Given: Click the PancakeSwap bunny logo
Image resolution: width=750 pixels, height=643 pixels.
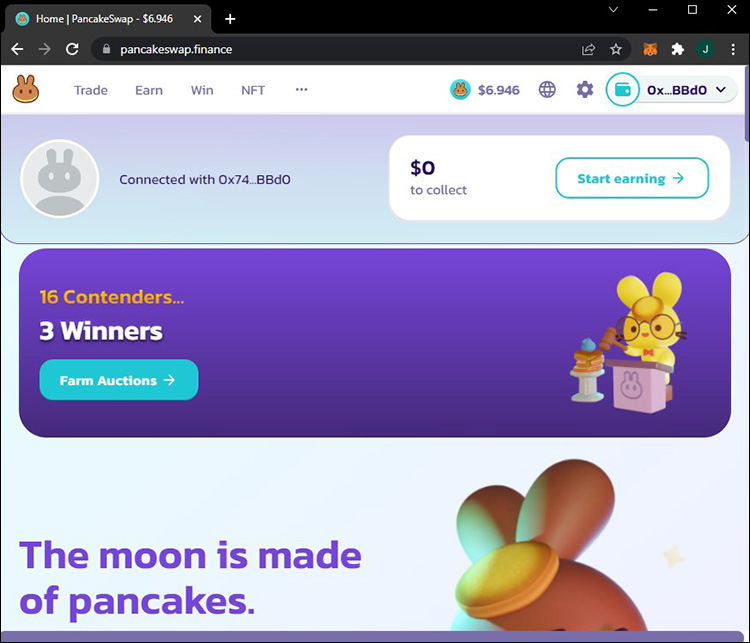Looking at the screenshot, I should 26,89.
